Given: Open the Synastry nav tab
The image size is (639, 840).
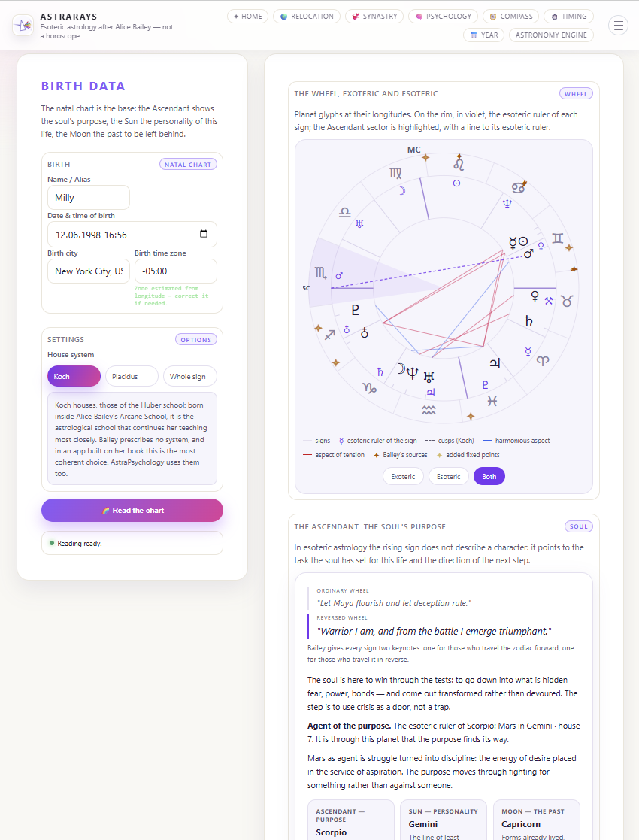Looking at the screenshot, I should [x=374, y=16].
